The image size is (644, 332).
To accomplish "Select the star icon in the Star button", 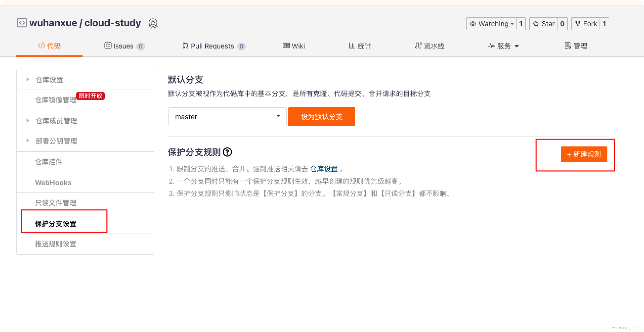I will tap(537, 24).
